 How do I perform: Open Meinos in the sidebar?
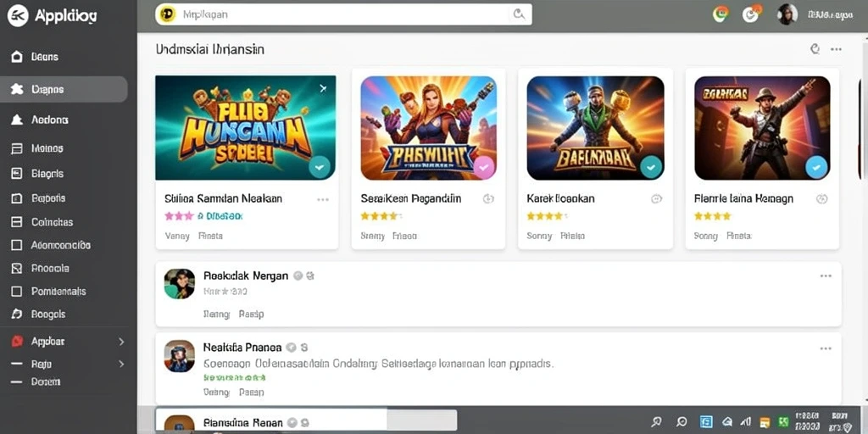click(36, 148)
